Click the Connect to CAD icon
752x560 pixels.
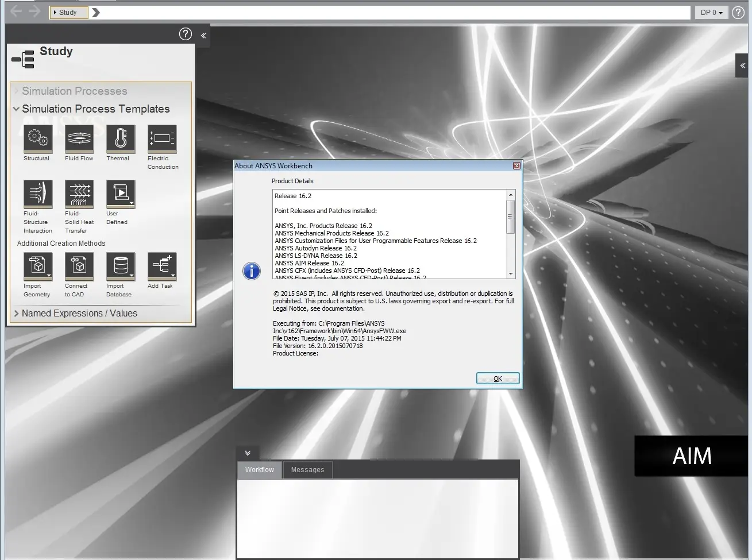coord(79,266)
